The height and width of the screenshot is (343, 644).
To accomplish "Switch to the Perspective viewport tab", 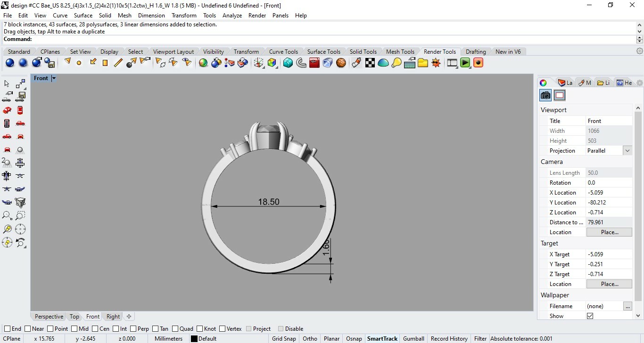I will [49, 317].
